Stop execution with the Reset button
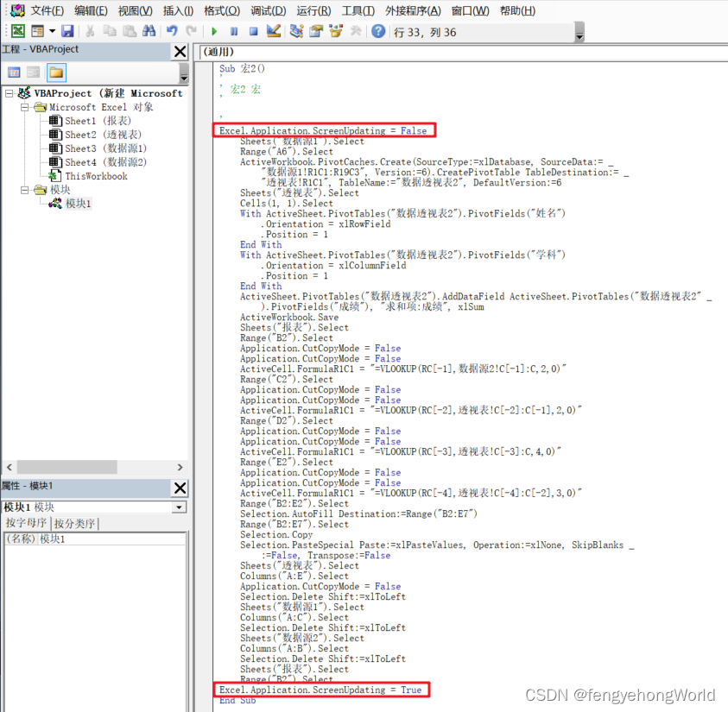 pos(254,31)
